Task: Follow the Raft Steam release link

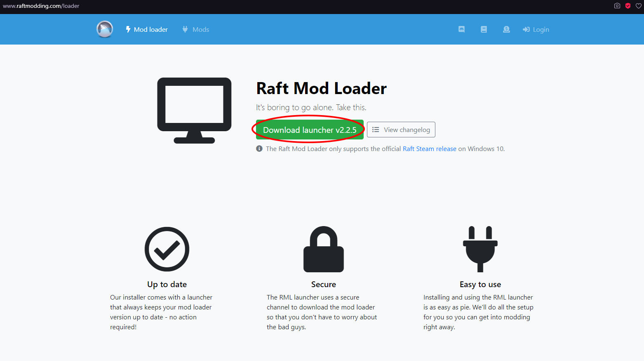Action: pos(430,149)
